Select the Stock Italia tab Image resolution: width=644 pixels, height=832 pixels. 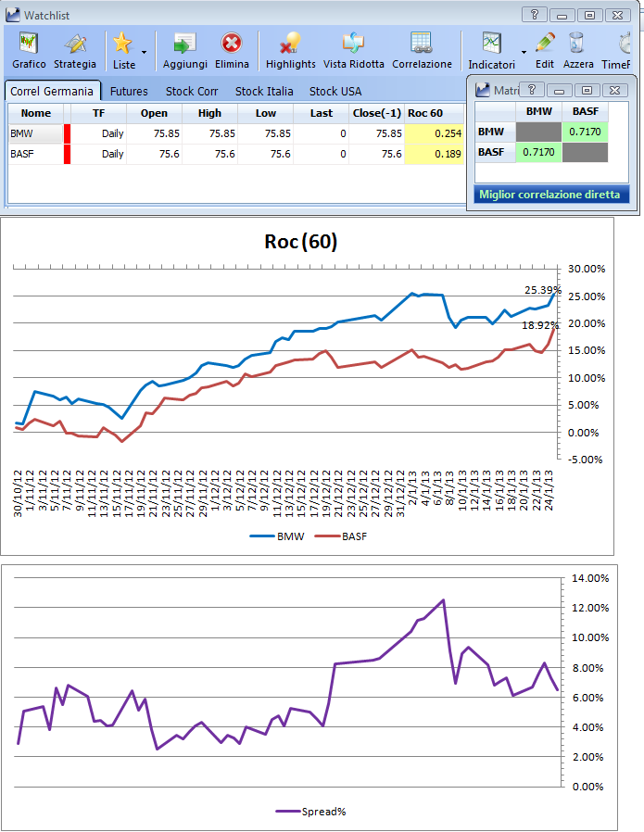264,92
